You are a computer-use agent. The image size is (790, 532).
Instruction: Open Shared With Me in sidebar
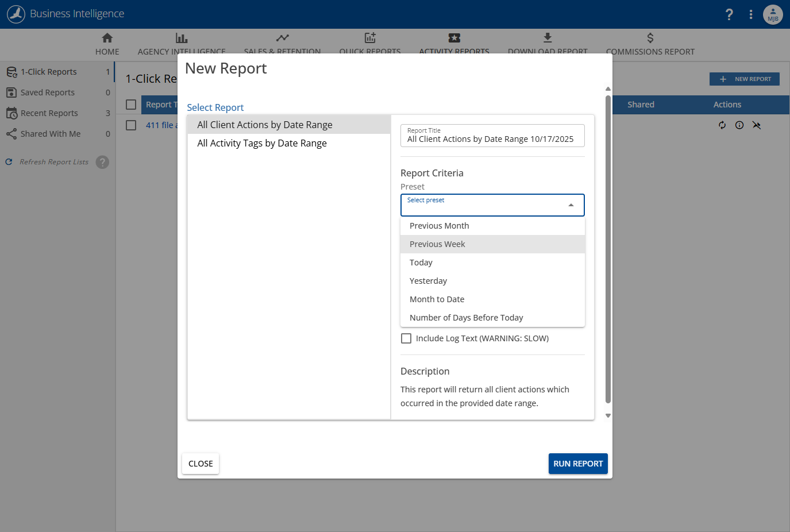pos(57,134)
